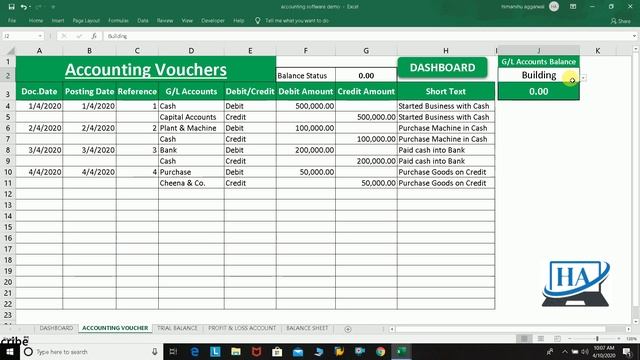
Task: Click Tell me what you want to do
Action: coord(297,20)
